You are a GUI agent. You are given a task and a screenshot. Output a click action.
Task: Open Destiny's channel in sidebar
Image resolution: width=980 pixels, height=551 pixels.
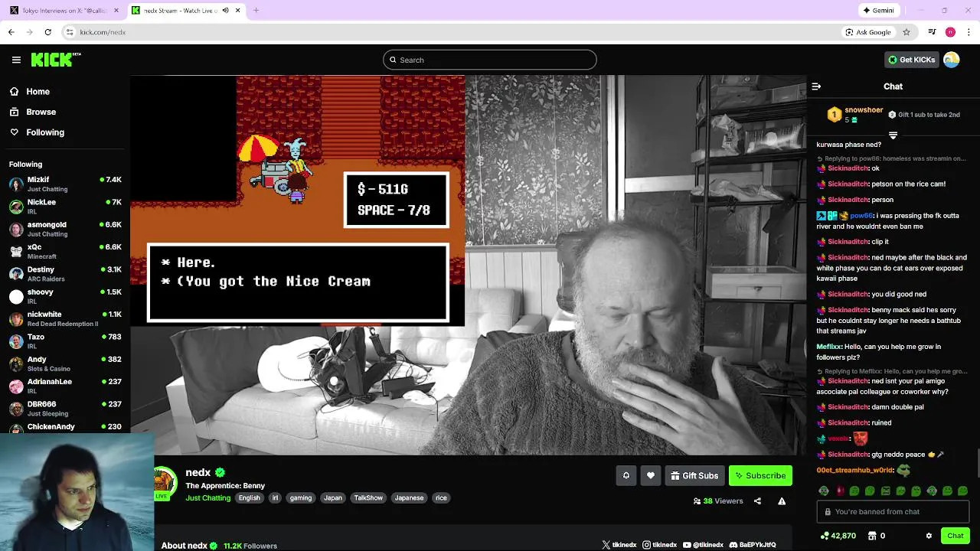tap(65, 274)
